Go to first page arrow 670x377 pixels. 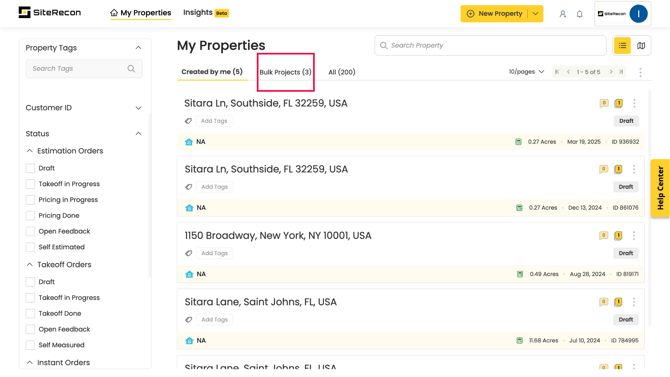(x=557, y=72)
